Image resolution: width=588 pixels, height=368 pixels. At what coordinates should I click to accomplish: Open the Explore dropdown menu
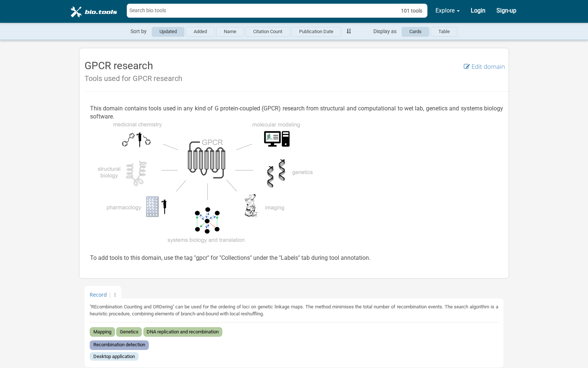pos(447,11)
